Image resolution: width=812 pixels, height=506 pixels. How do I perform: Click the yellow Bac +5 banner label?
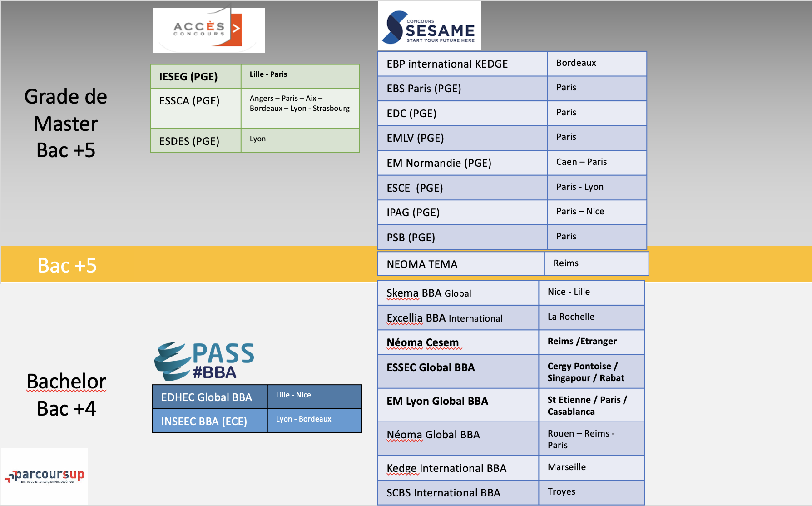tap(67, 266)
